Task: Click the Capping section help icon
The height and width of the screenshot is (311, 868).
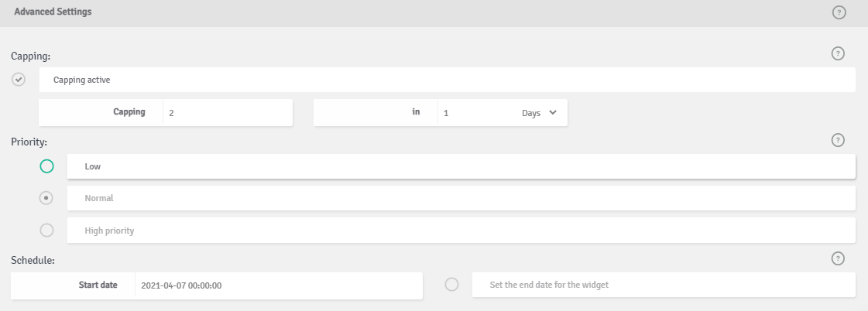Action: pyautogui.click(x=838, y=53)
